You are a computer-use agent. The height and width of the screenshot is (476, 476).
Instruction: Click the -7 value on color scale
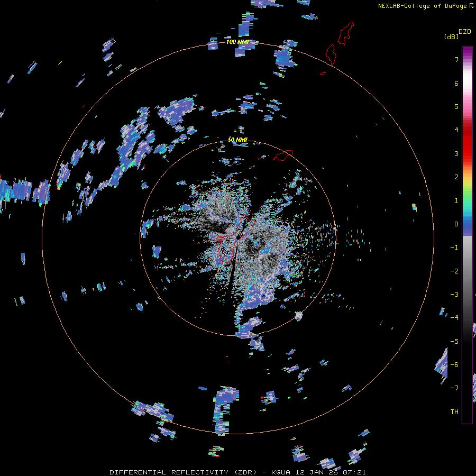(454, 388)
